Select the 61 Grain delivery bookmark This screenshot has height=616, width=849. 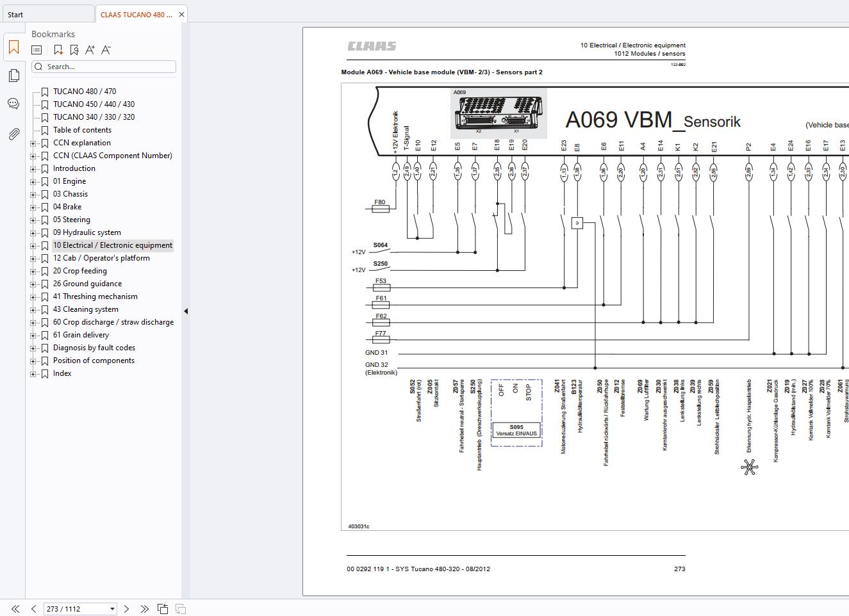pyautogui.click(x=81, y=335)
